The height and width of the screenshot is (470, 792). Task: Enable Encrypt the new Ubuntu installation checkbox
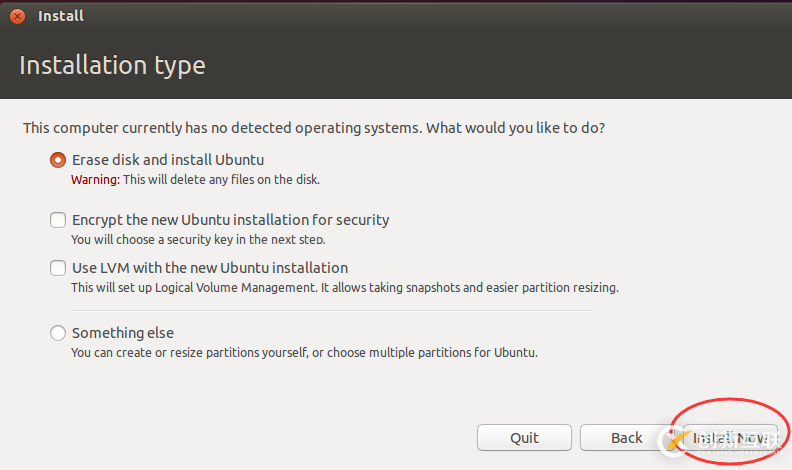58,220
